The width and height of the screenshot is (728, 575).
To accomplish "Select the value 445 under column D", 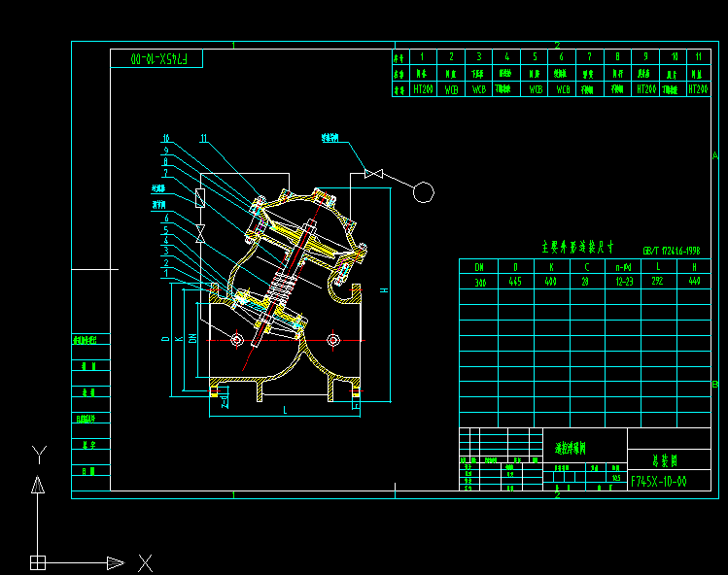I will click(515, 282).
